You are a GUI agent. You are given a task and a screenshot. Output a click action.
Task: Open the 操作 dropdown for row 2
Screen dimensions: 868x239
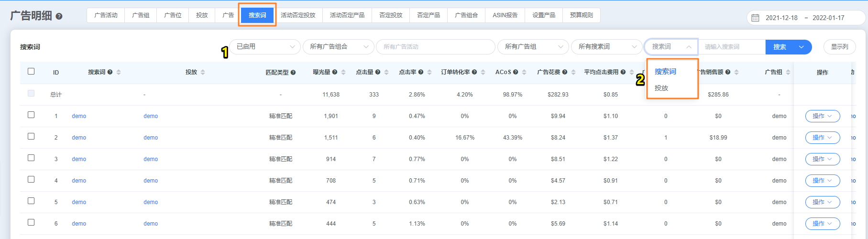(x=822, y=138)
